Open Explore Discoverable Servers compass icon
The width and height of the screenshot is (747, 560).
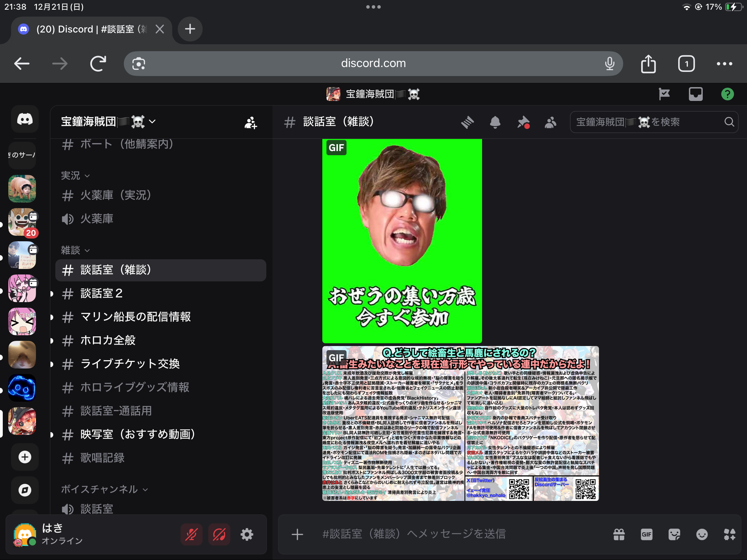[x=25, y=490]
